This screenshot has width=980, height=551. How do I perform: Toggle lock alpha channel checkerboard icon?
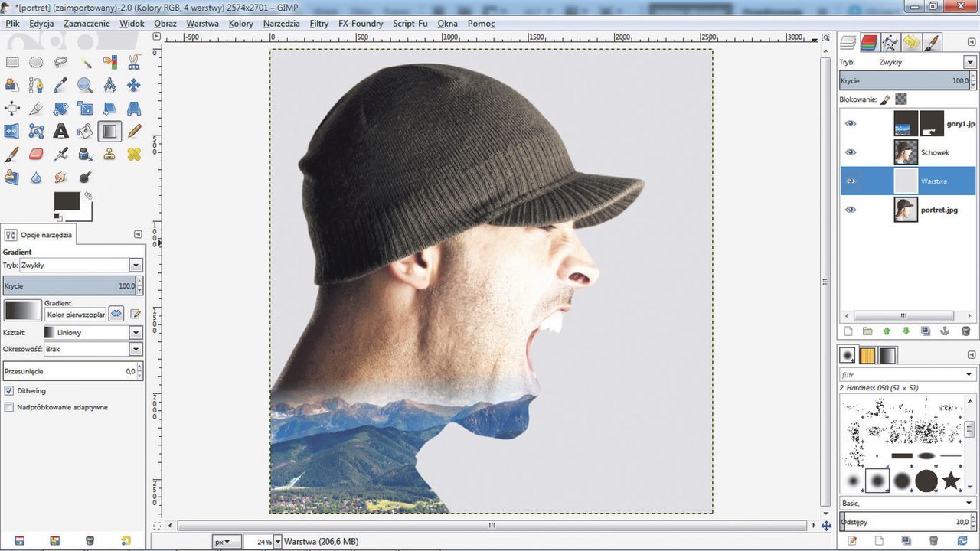[902, 99]
